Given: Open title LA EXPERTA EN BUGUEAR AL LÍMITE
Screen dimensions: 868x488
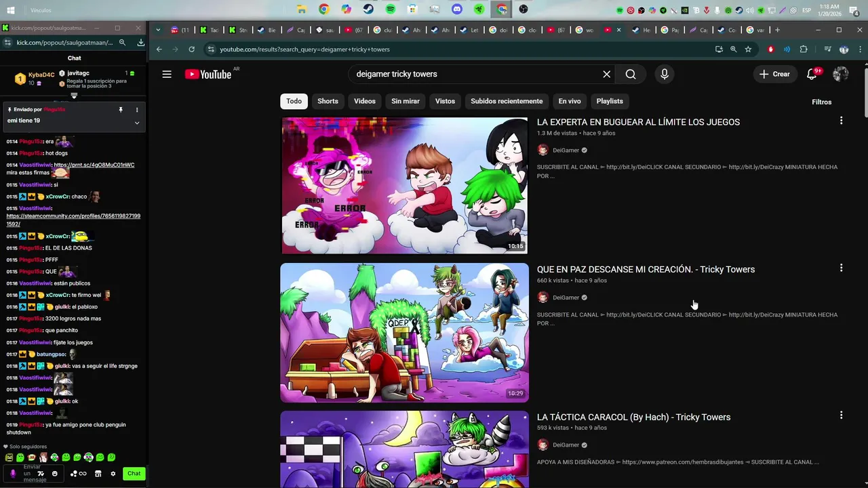Looking at the screenshot, I should (x=638, y=122).
